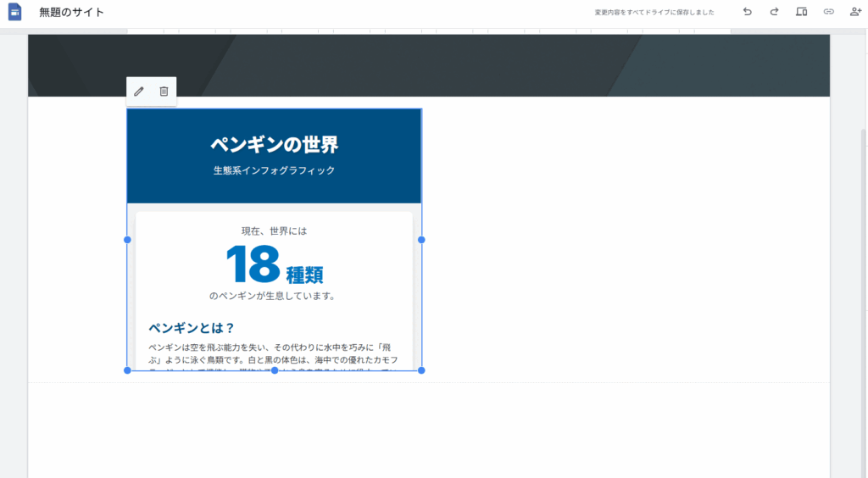Undo the last action
Screen dimensions: 868x478
coord(747,12)
